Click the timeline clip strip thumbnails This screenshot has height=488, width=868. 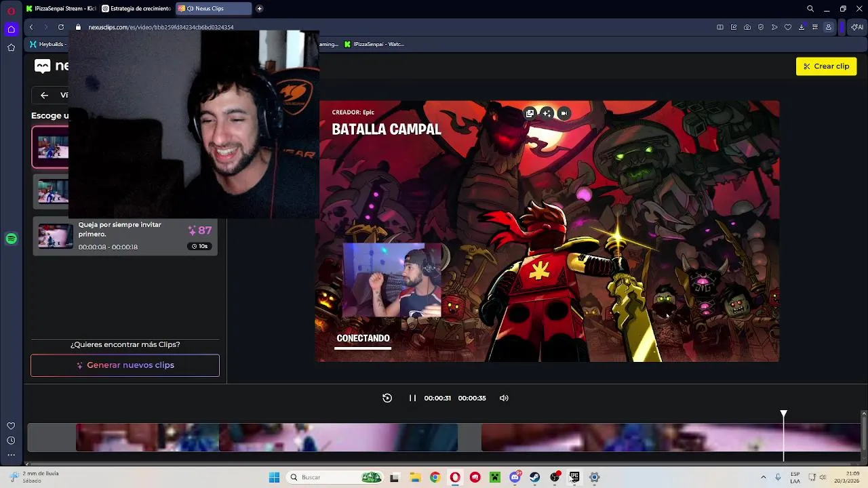click(444, 437)
